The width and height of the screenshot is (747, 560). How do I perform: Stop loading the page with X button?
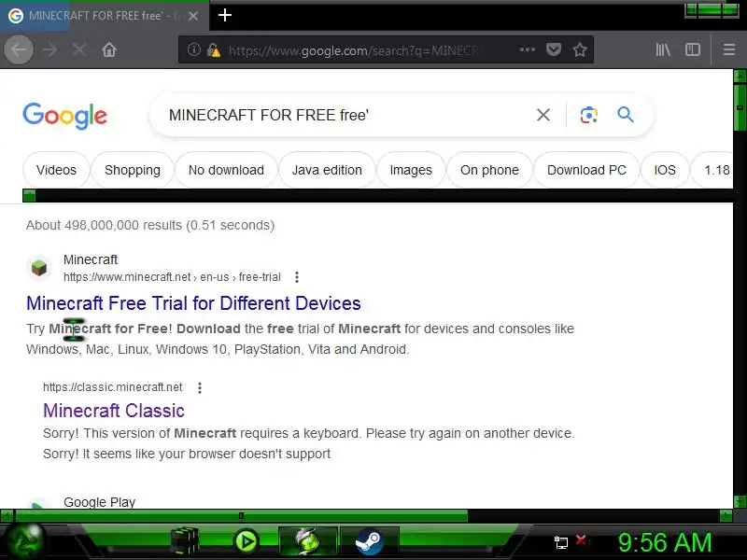pos(79,49)
